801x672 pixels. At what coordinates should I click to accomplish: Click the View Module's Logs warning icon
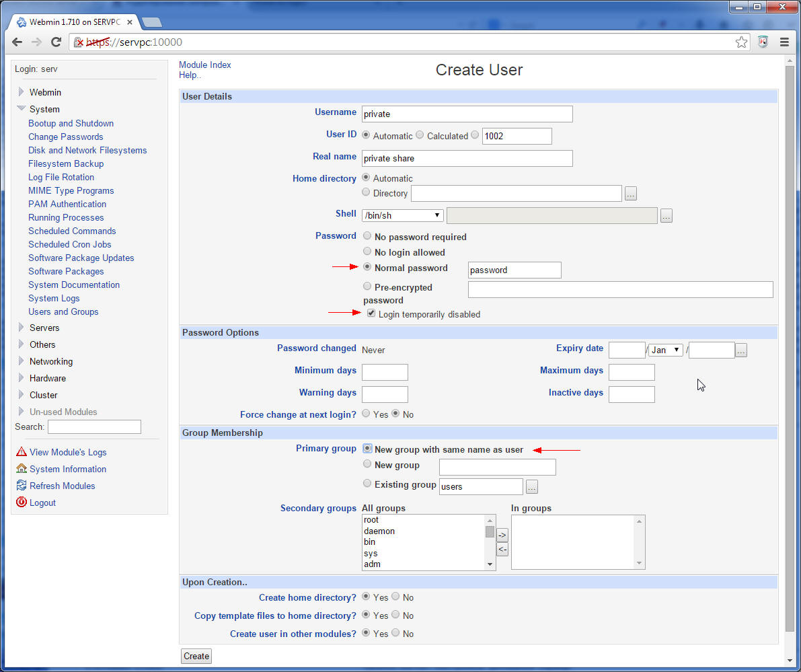(22, 452)
